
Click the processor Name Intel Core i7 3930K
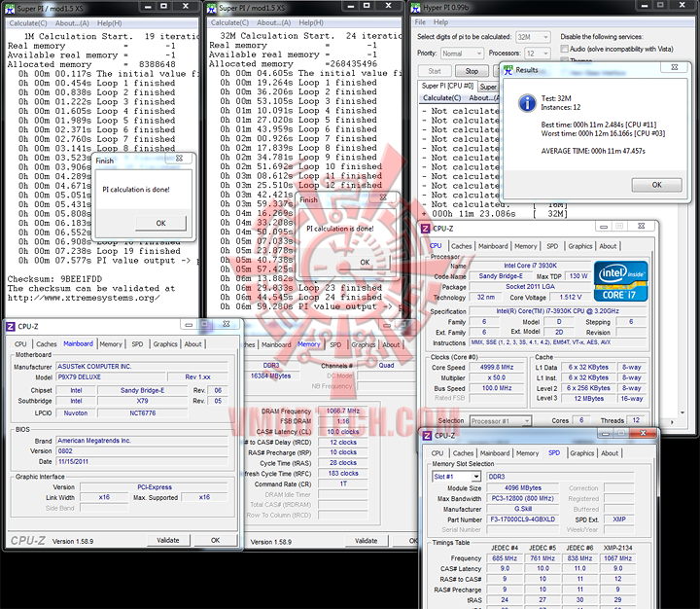coord(530,266)
